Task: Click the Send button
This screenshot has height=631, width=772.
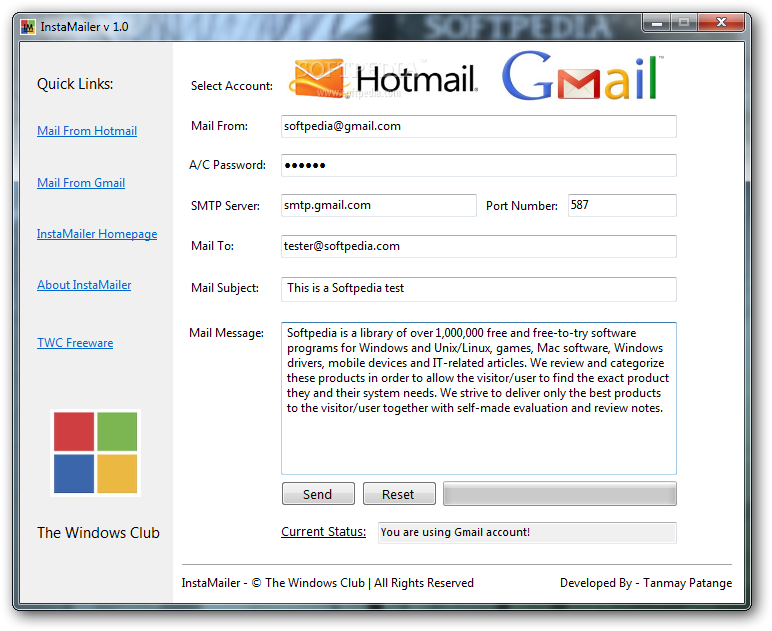Action: tap(318, 494)
